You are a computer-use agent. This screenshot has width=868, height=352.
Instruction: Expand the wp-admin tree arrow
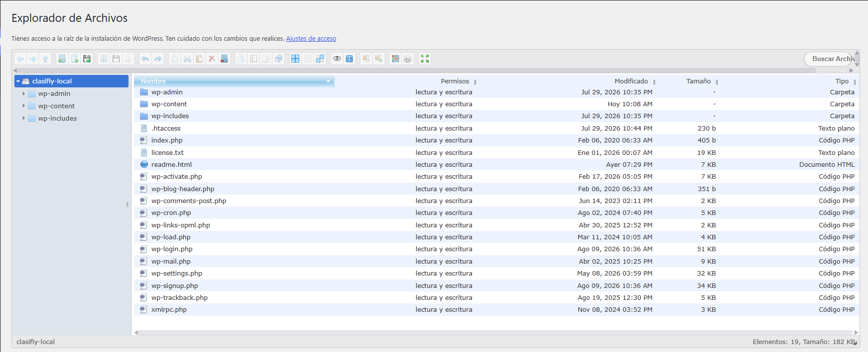pyautogui.click(x=24, y=93)
